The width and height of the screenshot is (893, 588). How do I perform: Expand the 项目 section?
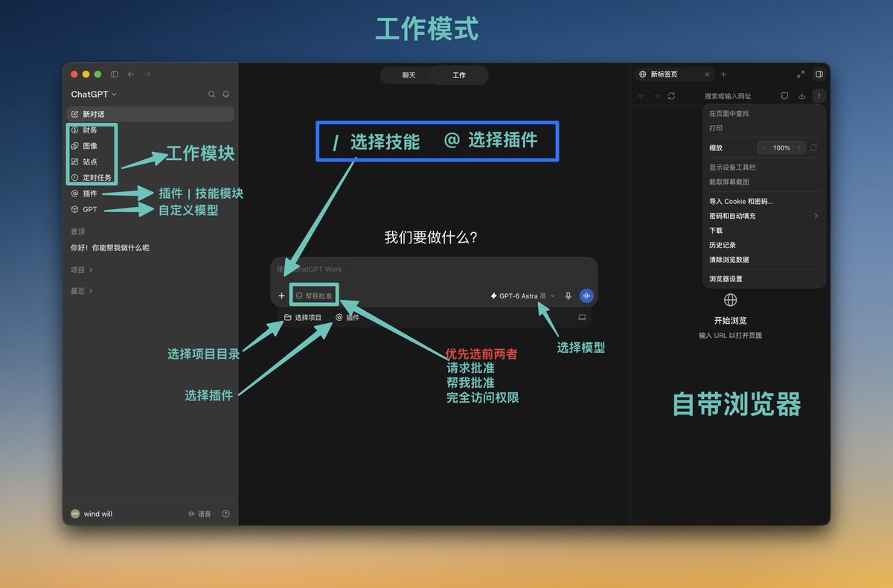point(82,269)
